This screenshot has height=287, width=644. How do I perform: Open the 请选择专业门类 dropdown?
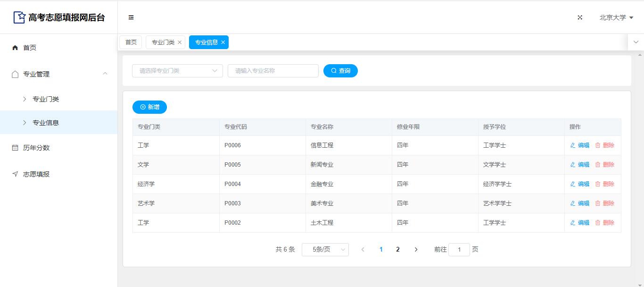pos(177,71)
